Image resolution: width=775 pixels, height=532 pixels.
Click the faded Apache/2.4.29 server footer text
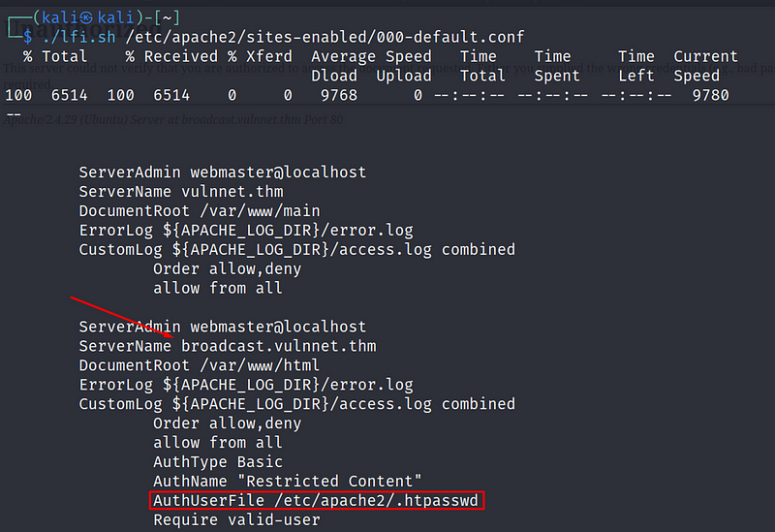173,119
